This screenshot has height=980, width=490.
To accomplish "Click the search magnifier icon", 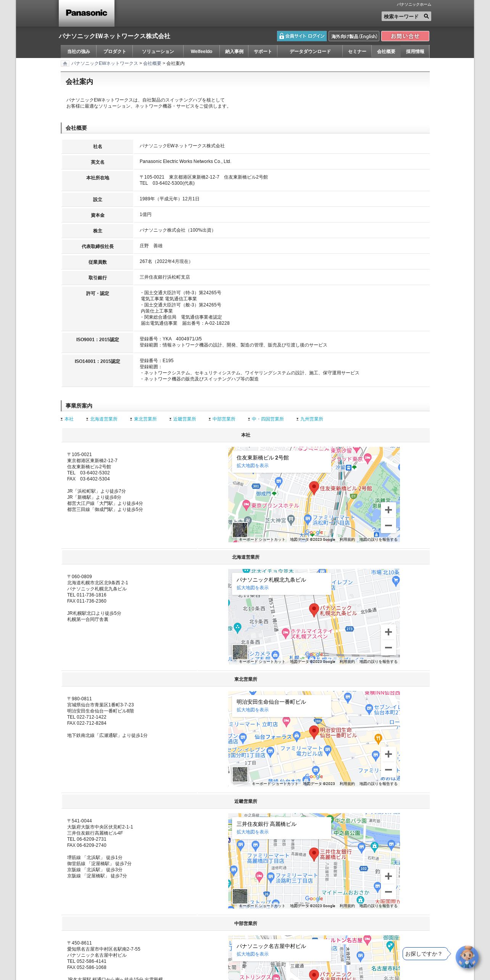I will tap(426, 16).
